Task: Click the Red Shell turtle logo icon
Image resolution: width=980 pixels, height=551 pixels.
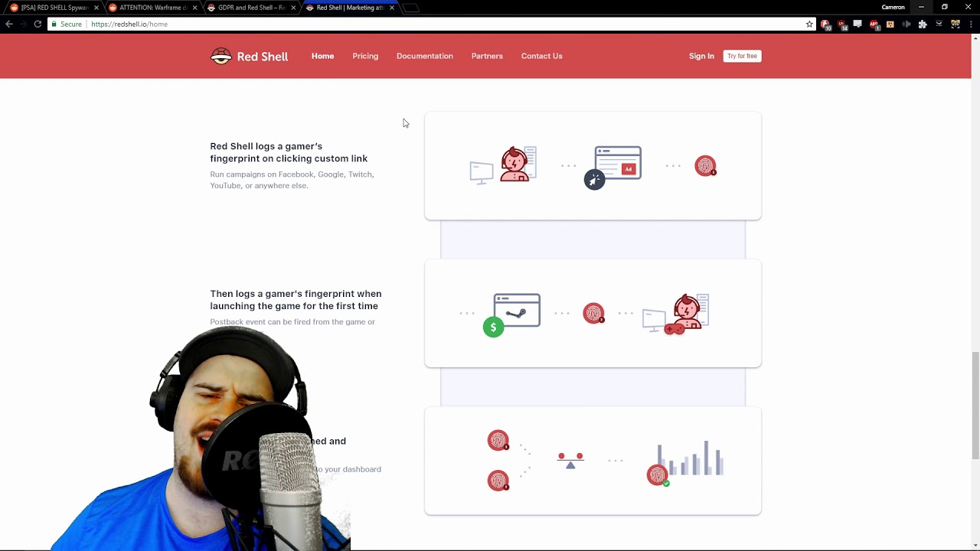Action: tap(220, 56)
